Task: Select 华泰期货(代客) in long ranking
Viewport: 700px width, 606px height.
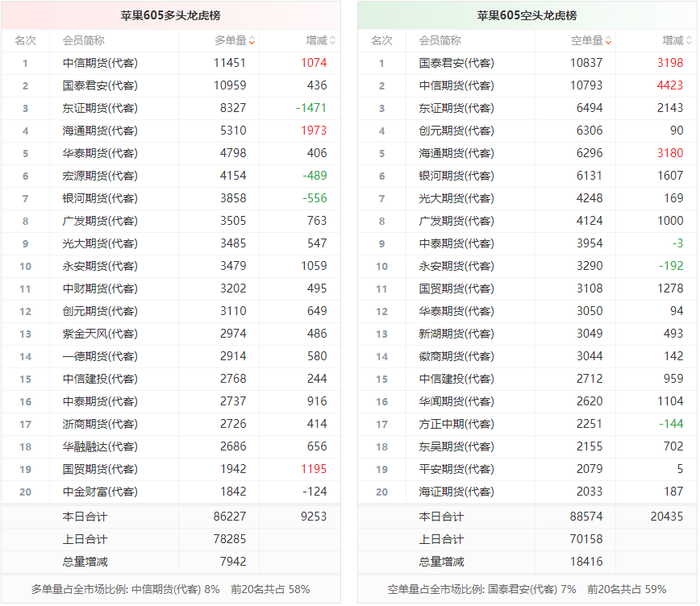Action: (x=100, y=153)
